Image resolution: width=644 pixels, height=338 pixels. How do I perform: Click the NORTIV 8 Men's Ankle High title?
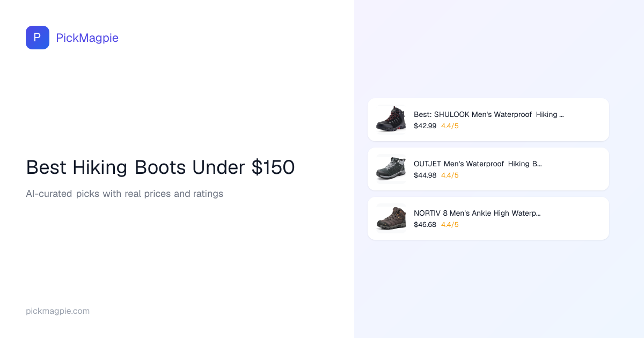[477, 213]
